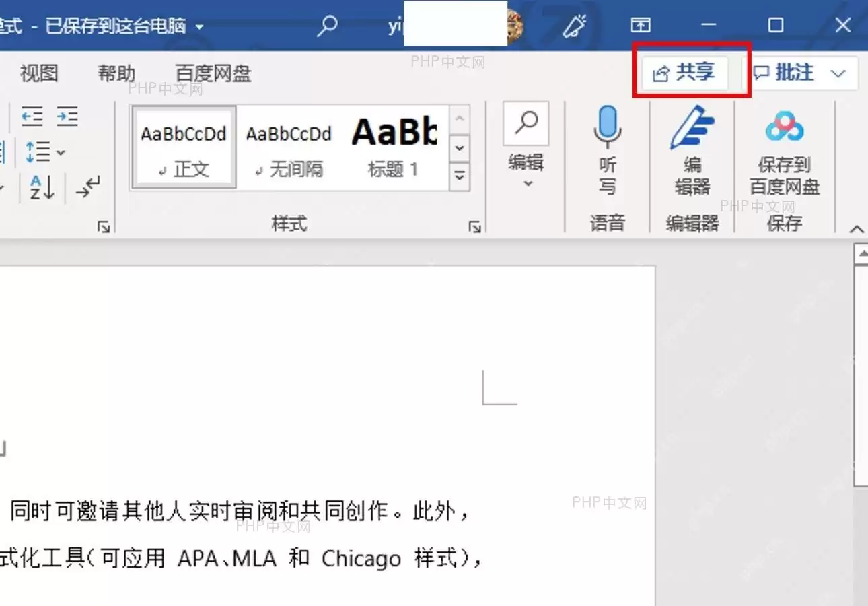Screen dimensions: 868x606
Task: Toggle show paragraph marks
Action: tap(88, 188)
